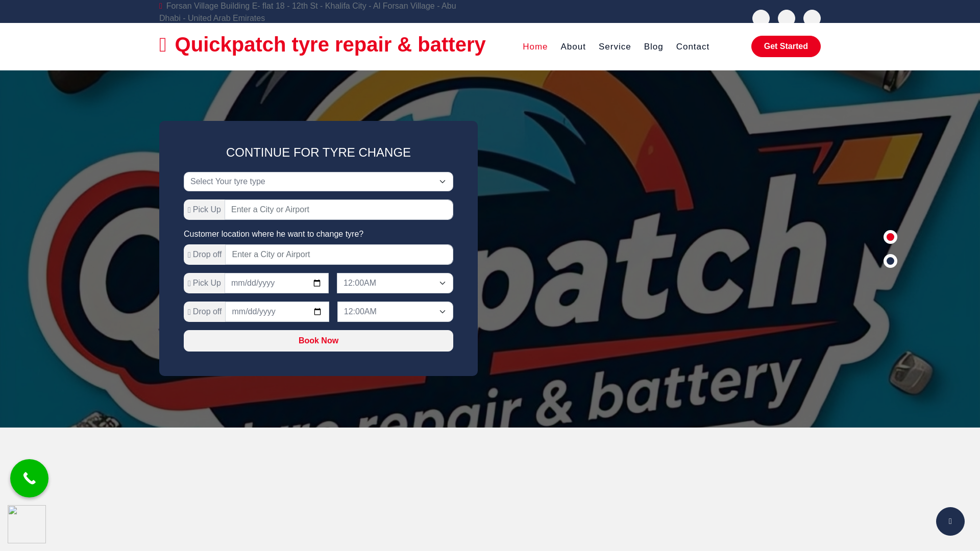Open the Select Your tyre type dropdown
This screenshot has height=551, width=980.
pyautogui.click(x=318, y=182)
